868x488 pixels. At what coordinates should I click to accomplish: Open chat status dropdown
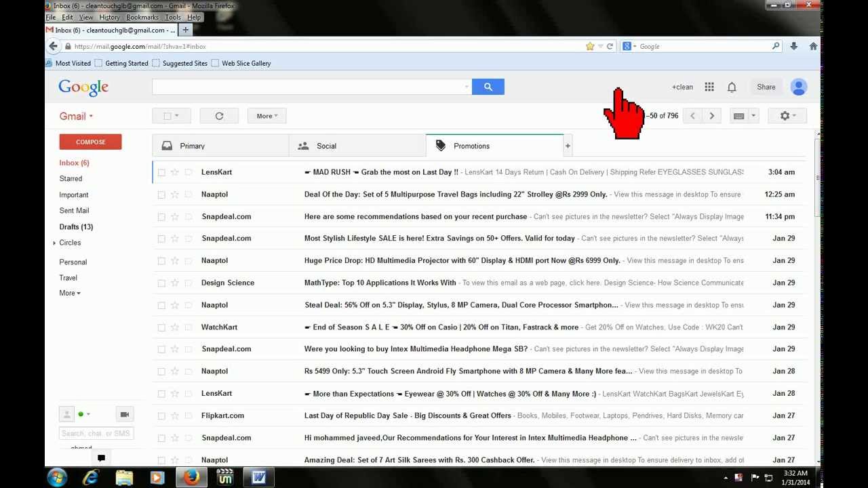pos(88,414)
